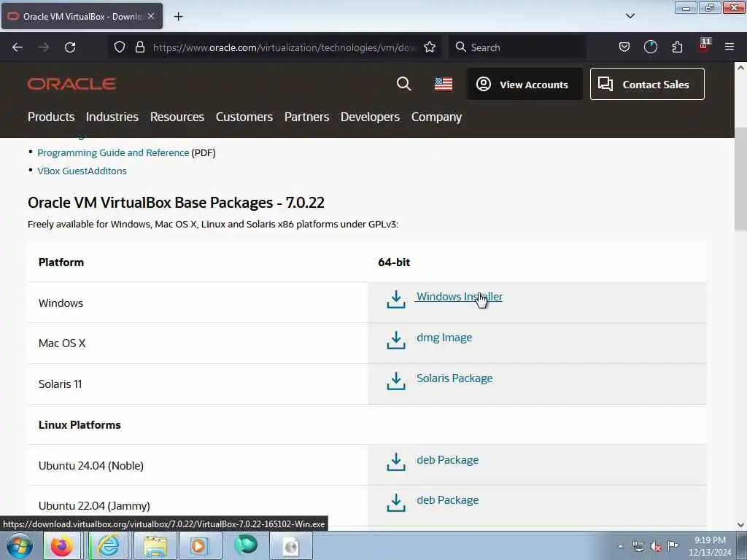The width and height of the screenshot is (747, 560).
Task: Click deb Package link for Ubuntu 22.04
Action: coord(447,500)
